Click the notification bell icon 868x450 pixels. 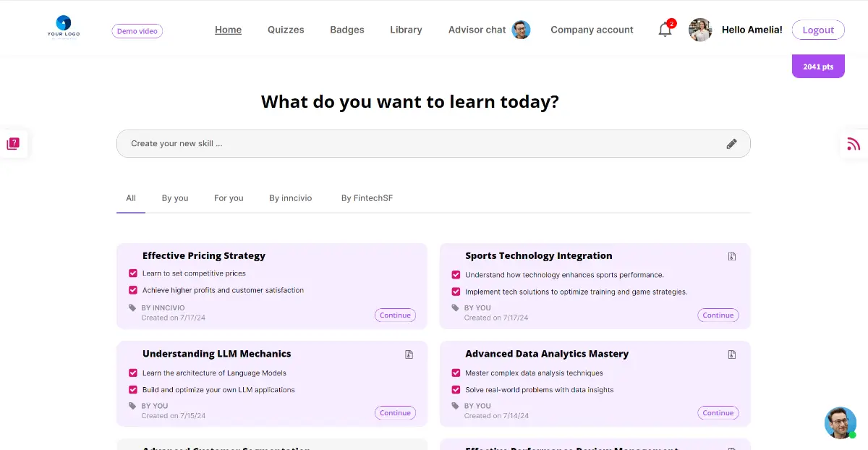tap(665, 30)
